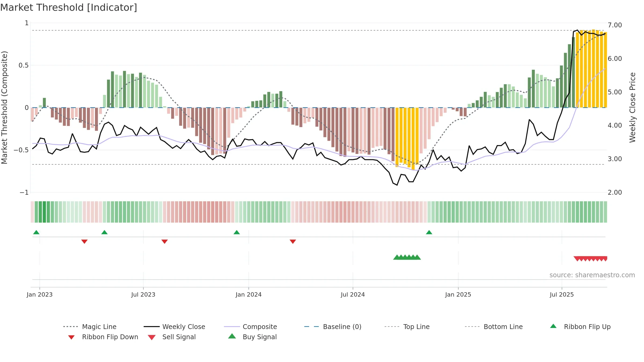Click the 0.5 left axis tick label

pos(24,65)
